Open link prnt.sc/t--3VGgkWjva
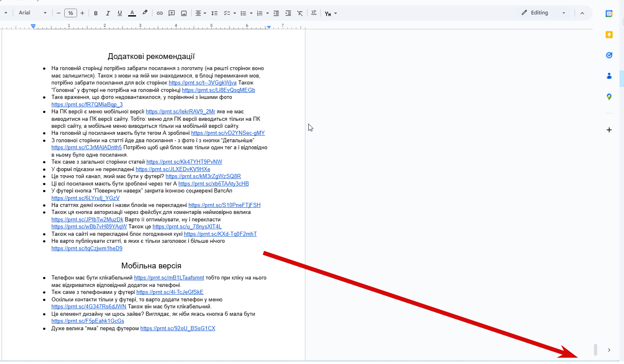The width and height of the screenshot is (624, 364). click(x=202, y=83)
